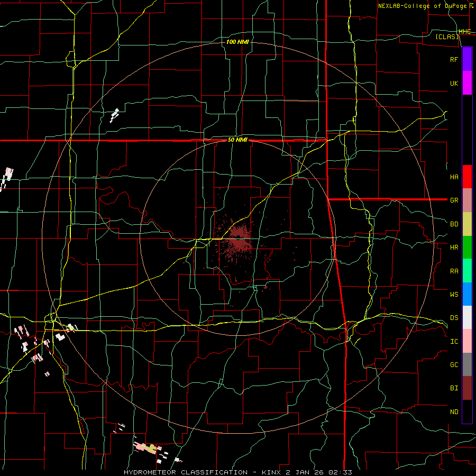Click the BD legend label
476x476 pixels.
coord(454,224)
